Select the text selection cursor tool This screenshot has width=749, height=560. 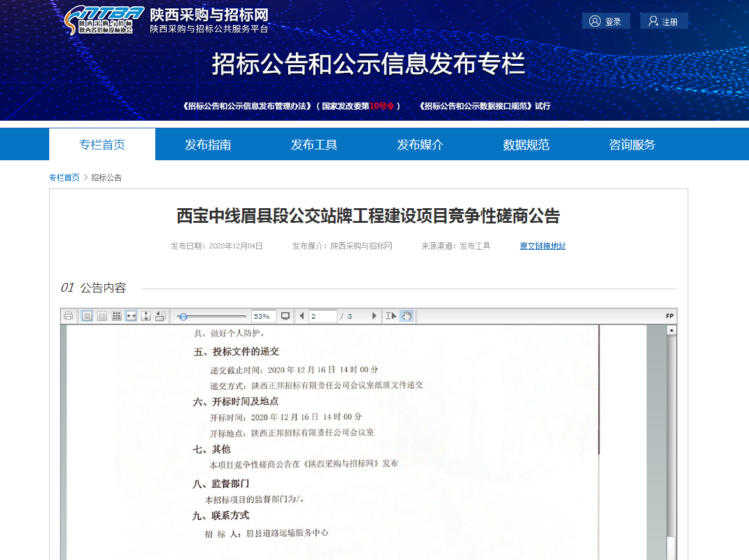[x=391, y=316]
